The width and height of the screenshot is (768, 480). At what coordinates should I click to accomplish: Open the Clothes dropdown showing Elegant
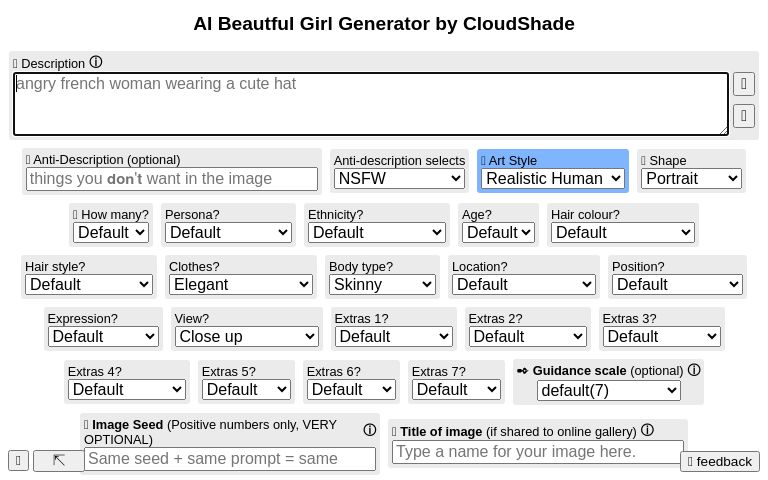[x=241, y=284]
